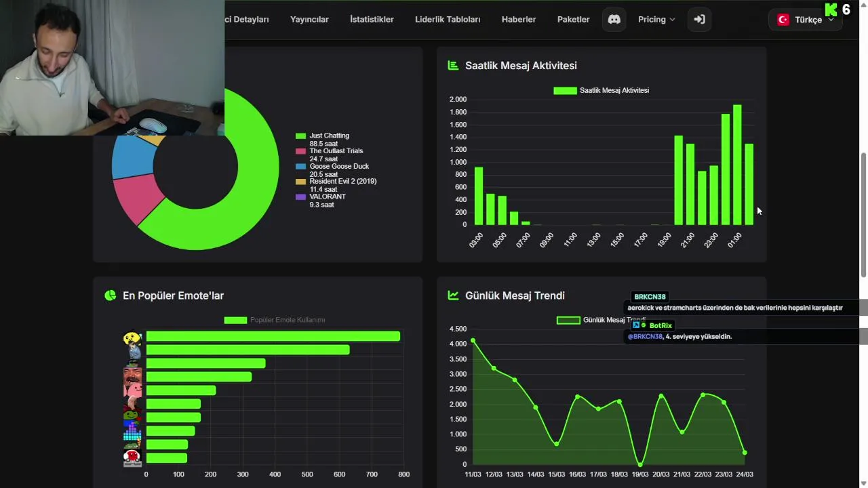868x488 pixels.
Task: Click the login arrow icon
Action: coord(699,20)
